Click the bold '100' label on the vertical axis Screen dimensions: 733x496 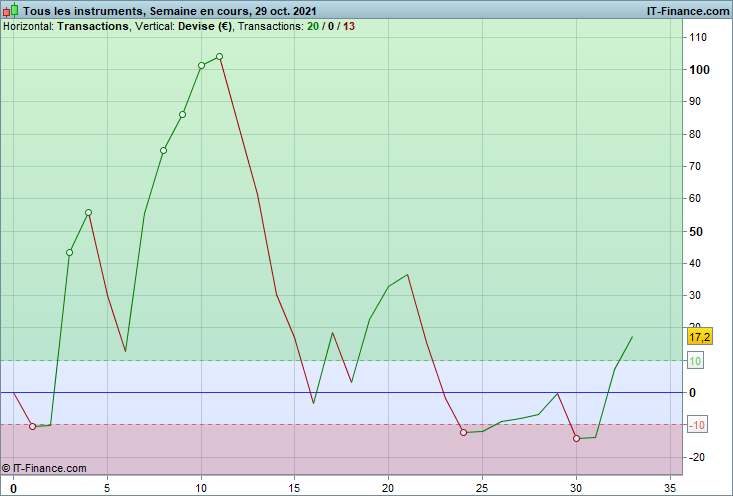pos(699,70)
